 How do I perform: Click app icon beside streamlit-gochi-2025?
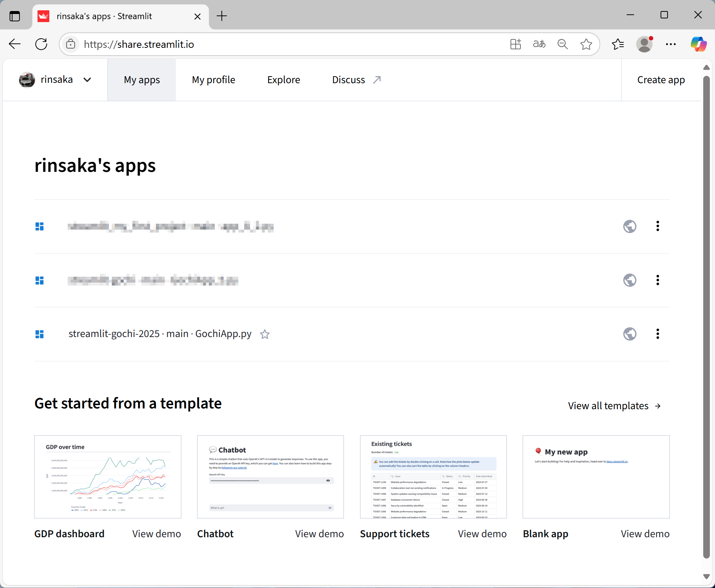click(x=39, y=334)
